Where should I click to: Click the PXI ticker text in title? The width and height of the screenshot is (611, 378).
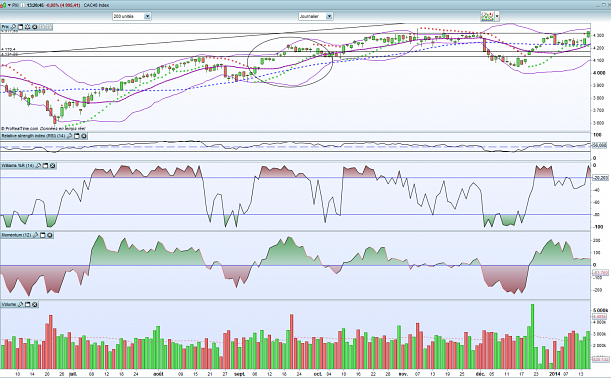click(15, 5)
